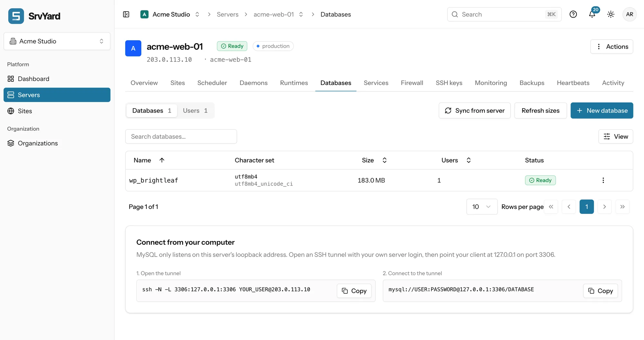644x340 pixels.
Task: Focus the Search databases field
Action: point(181,137)
